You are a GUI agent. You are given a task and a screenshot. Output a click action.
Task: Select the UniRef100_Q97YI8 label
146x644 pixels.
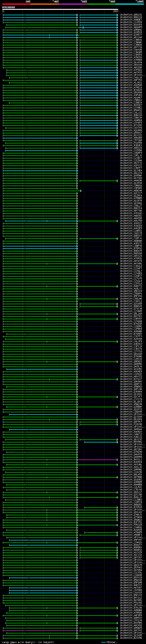pyautogui.click(x=131, y=48)
